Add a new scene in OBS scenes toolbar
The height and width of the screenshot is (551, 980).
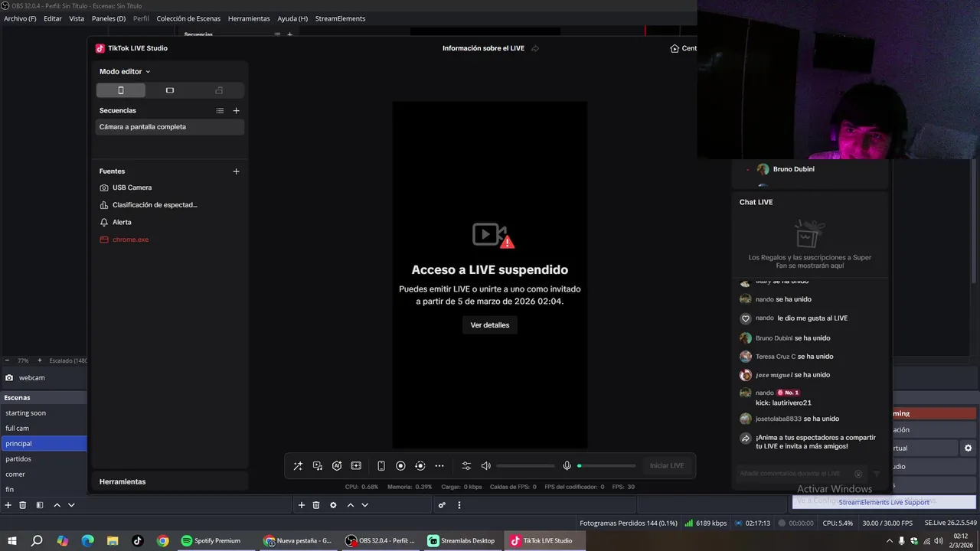point(8,505)
